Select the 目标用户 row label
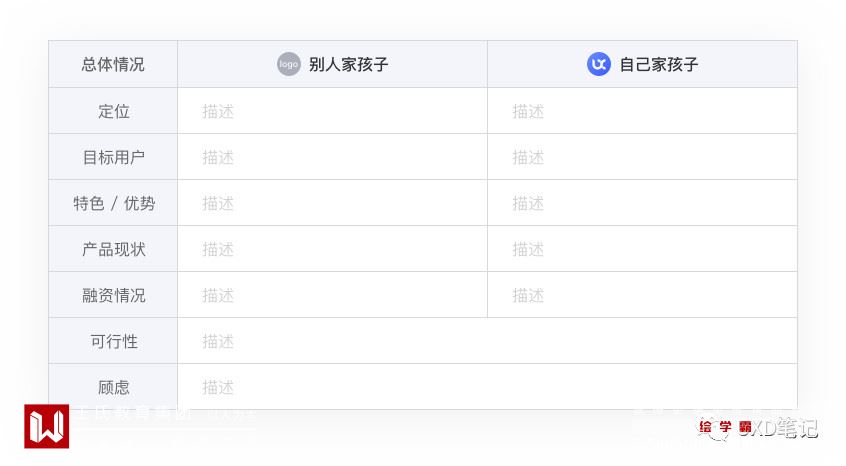Screen dimensions: 846x466 pyautogui.click(x=113, y=157)
